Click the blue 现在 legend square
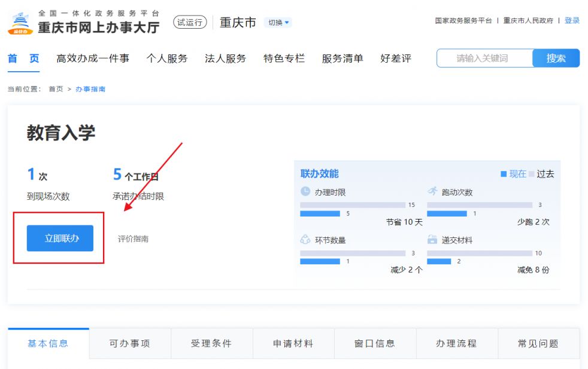 click(x=504, y=174)
